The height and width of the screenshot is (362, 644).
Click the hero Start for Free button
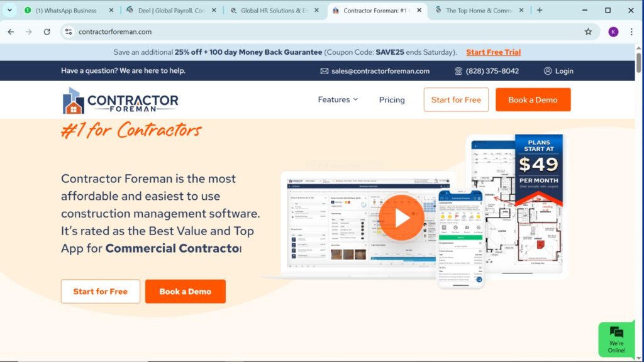(101, 292)
